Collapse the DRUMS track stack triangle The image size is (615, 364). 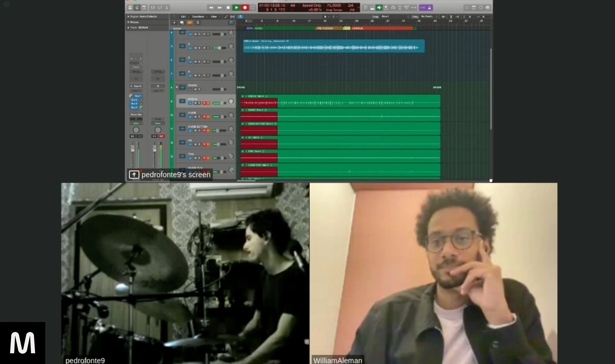[177, 87]
